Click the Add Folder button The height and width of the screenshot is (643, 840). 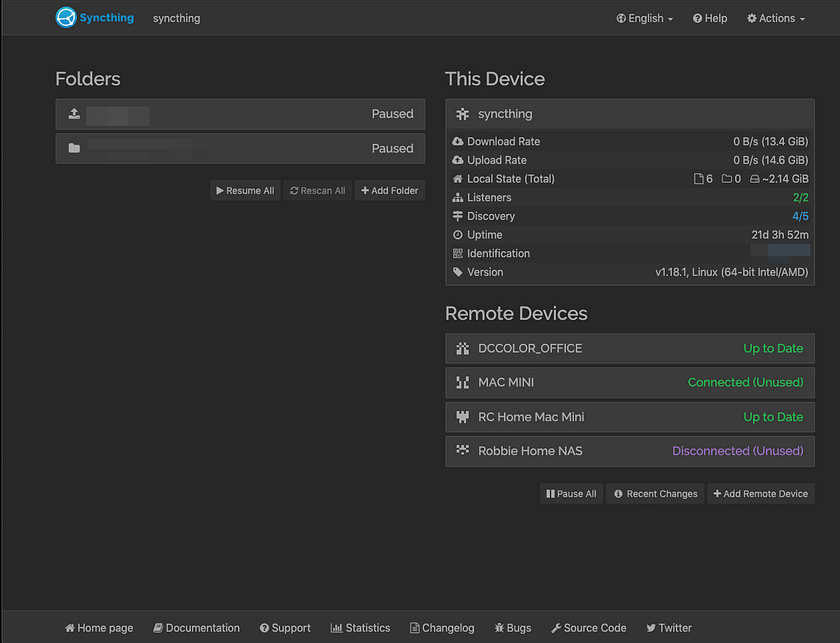point(389,191)
